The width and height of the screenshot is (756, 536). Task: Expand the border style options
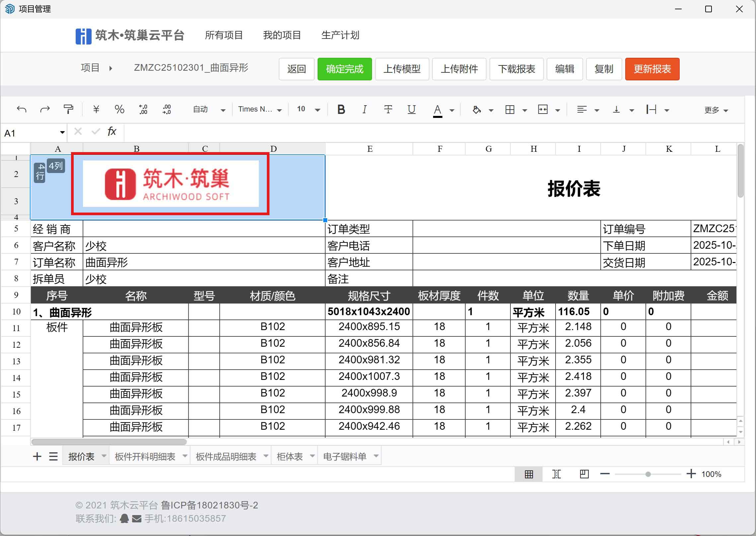tap(524, 110)
